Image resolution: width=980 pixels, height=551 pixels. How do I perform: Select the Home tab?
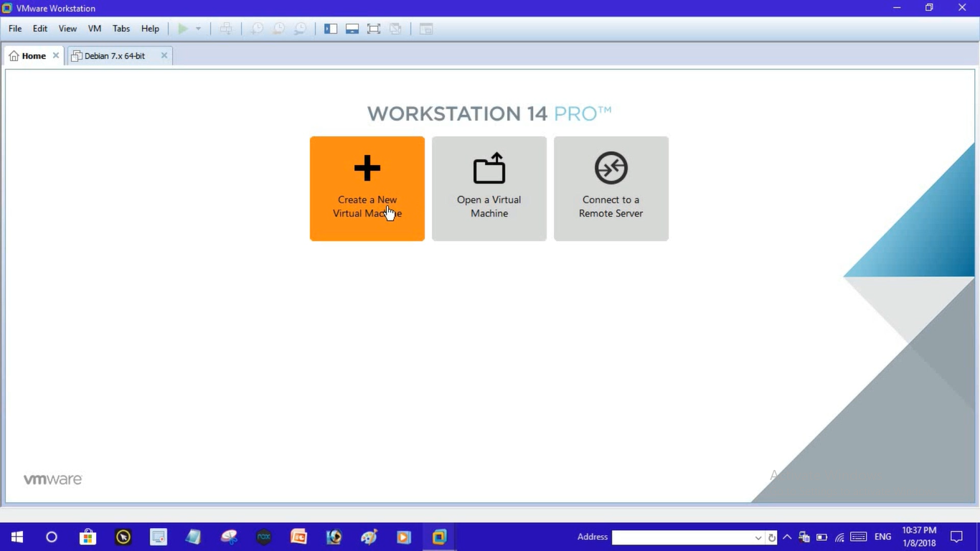click(x=33, y=56)
